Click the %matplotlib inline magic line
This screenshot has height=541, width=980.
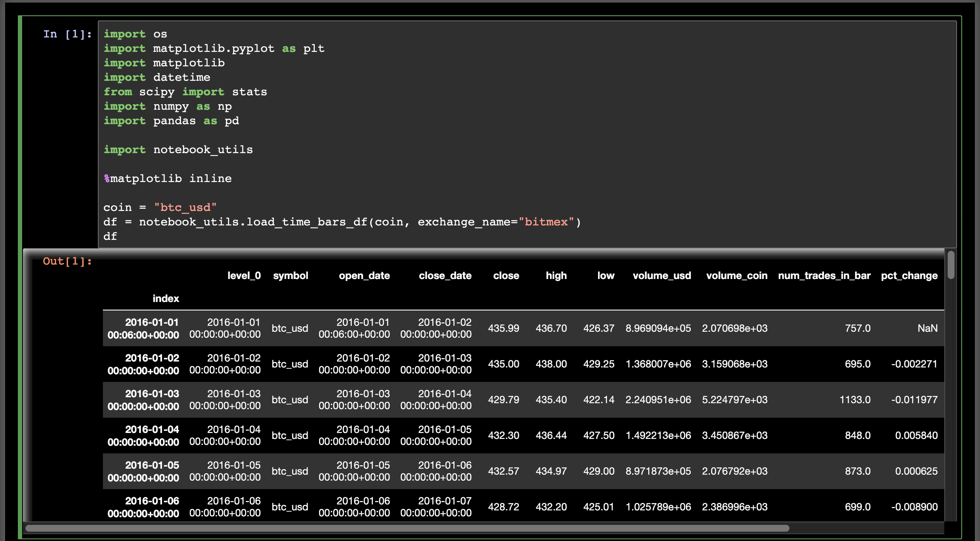(168, 179)
